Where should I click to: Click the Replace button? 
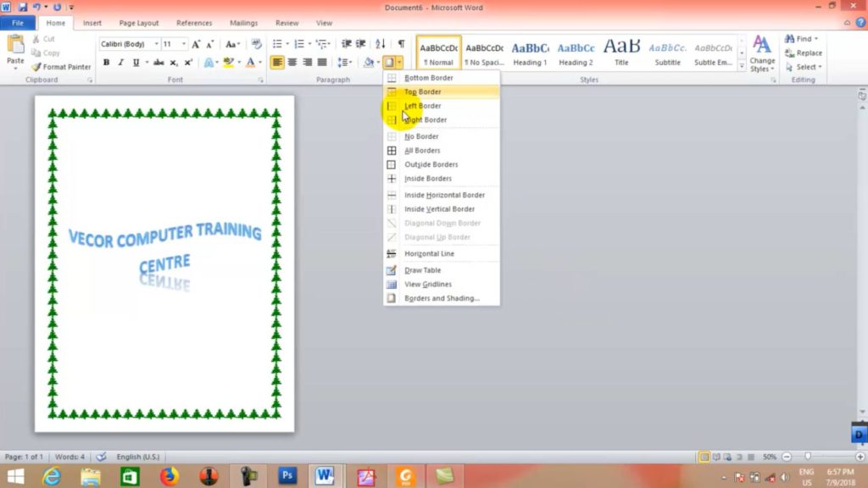point(804,53)
